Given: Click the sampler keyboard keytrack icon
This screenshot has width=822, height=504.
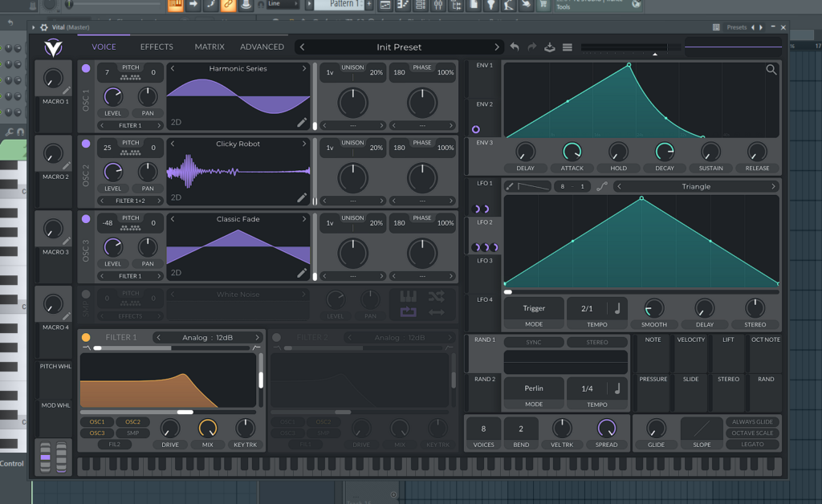Looking at the screenshot, I should click(x=409, y=296).
